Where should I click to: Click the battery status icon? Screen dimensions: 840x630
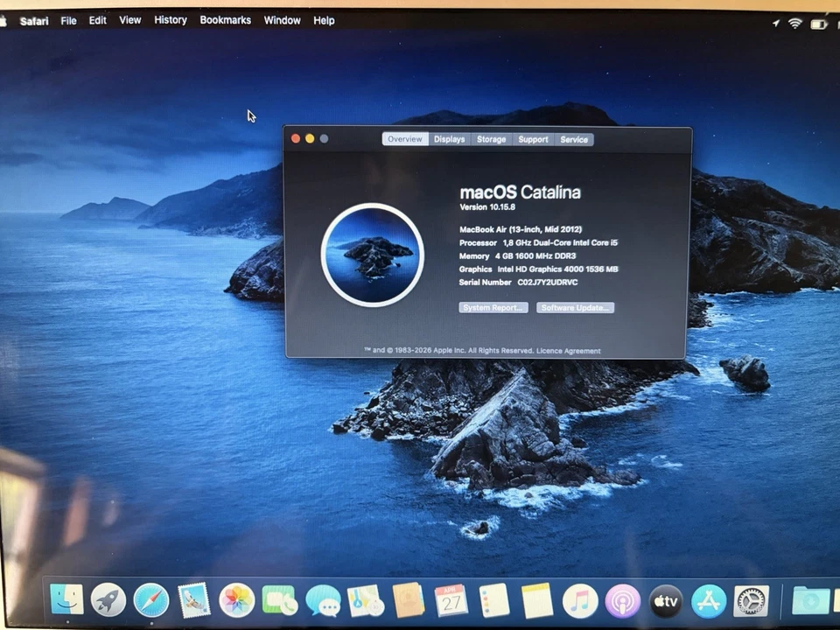click(819, 24)
